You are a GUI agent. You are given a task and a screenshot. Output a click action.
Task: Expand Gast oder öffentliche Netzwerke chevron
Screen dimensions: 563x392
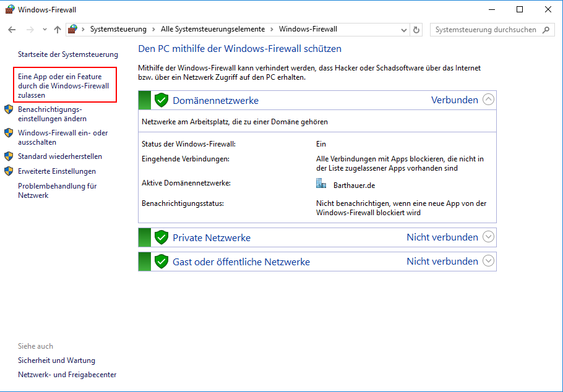pos(488,261)
